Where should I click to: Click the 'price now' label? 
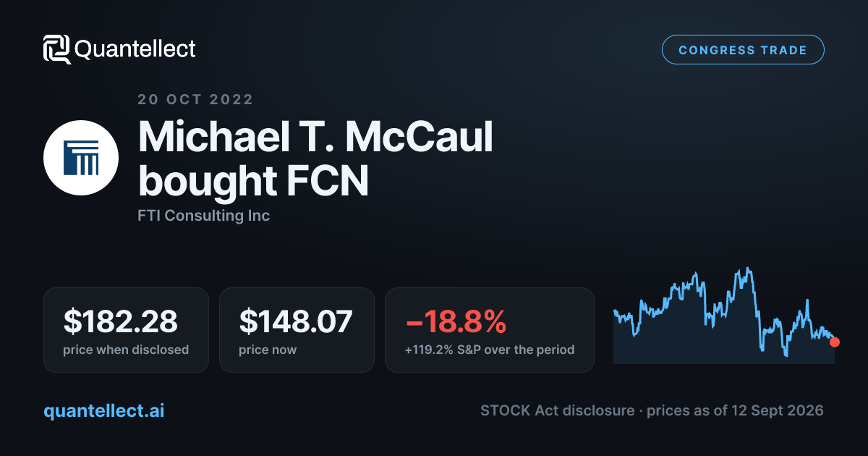tap(268, 350)
